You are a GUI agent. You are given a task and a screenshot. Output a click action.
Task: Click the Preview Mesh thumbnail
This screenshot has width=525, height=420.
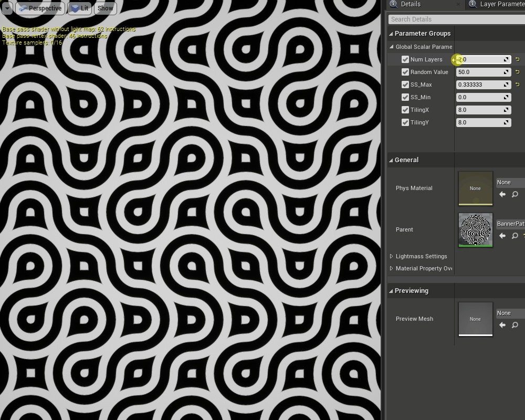pyautogui.click(x=476, y=319)
